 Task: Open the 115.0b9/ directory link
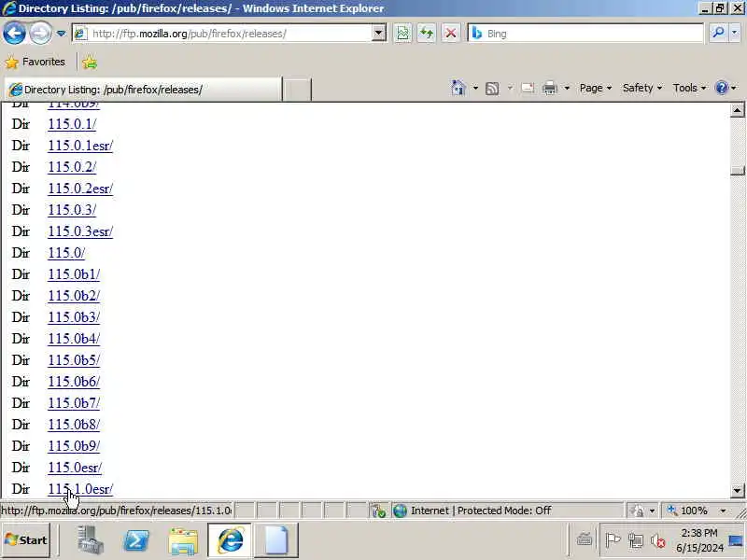[x=74, y=445]
